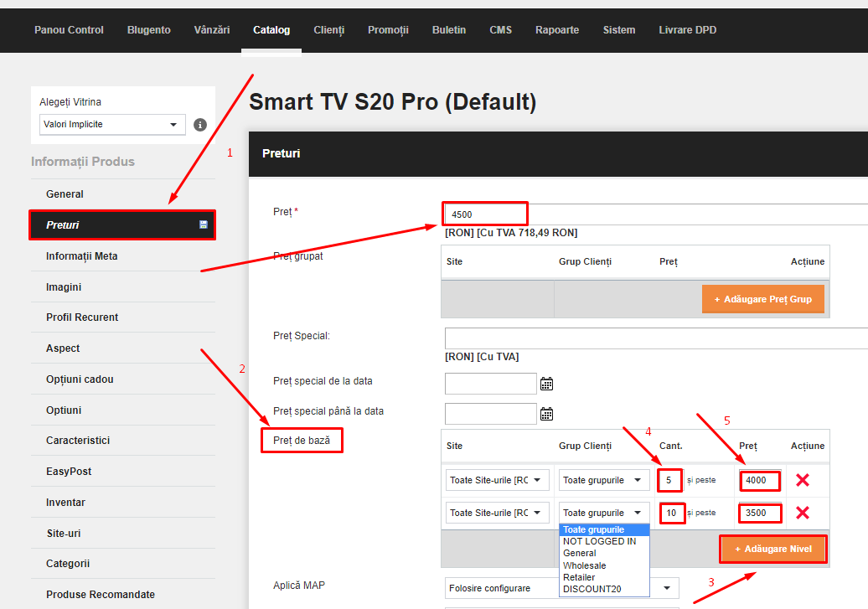The image size is (868, 609).
Task: Collapse customer group dropdown in quantity 10 row
Action: (604, 513)
